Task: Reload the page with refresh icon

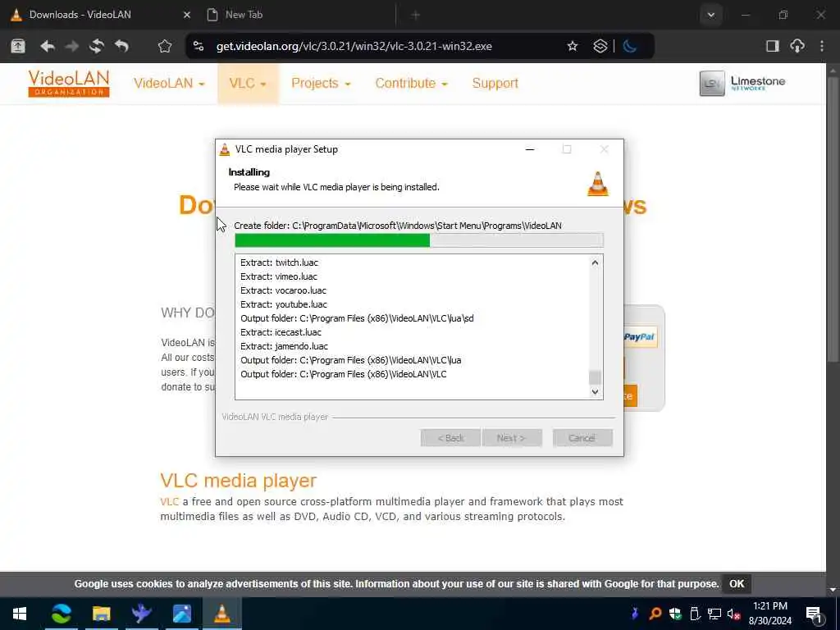Action: (x=97, y=46)
